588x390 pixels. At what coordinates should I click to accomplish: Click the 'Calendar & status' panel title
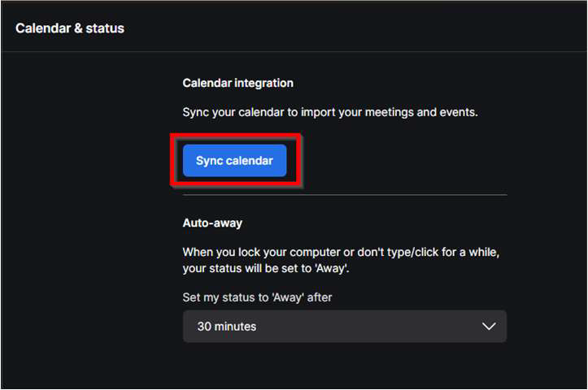click(70, 28)
